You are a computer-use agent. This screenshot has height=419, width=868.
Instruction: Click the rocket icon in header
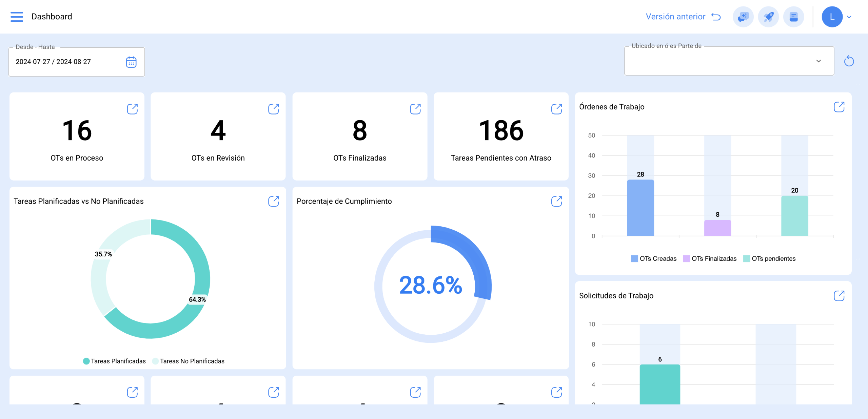coord(768,17)
